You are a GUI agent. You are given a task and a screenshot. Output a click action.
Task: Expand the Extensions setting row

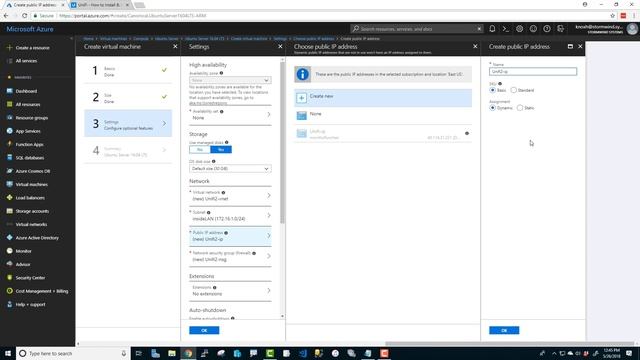click(x=230, y=291)
